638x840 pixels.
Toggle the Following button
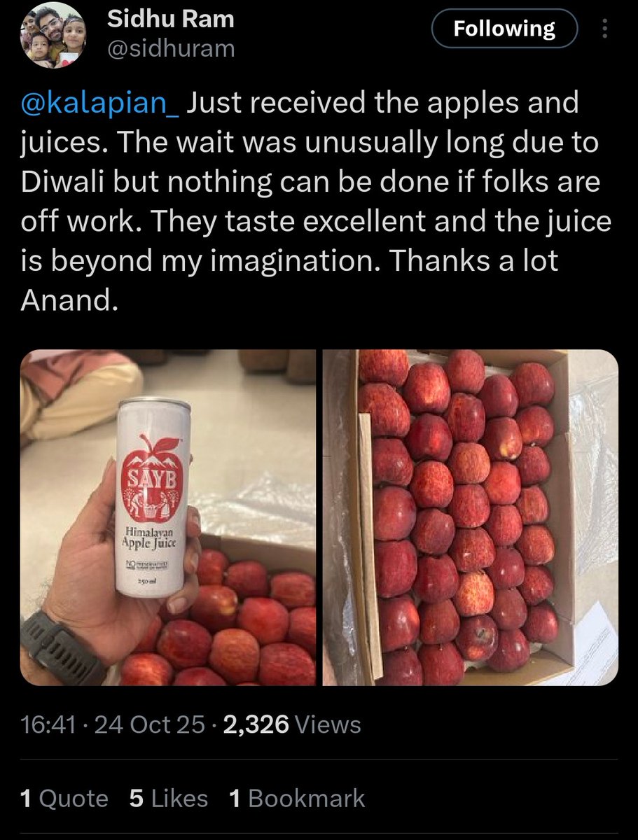tap(504, 29)
